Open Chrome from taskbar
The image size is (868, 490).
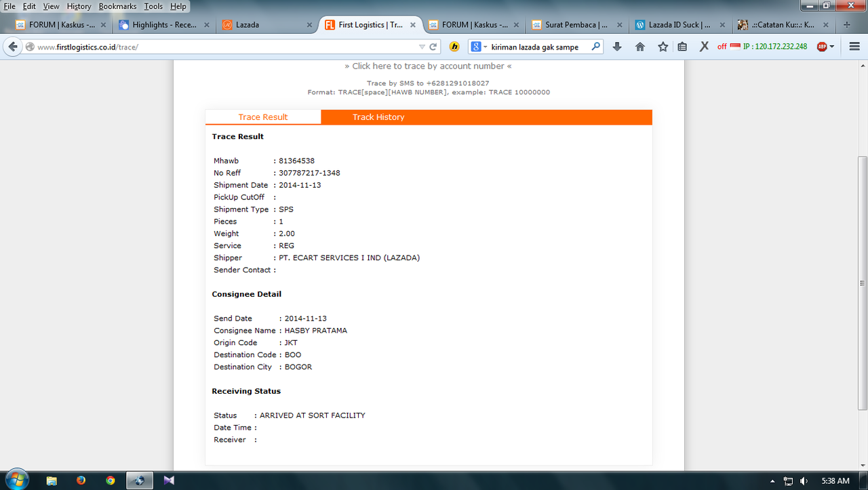(111, 481)
